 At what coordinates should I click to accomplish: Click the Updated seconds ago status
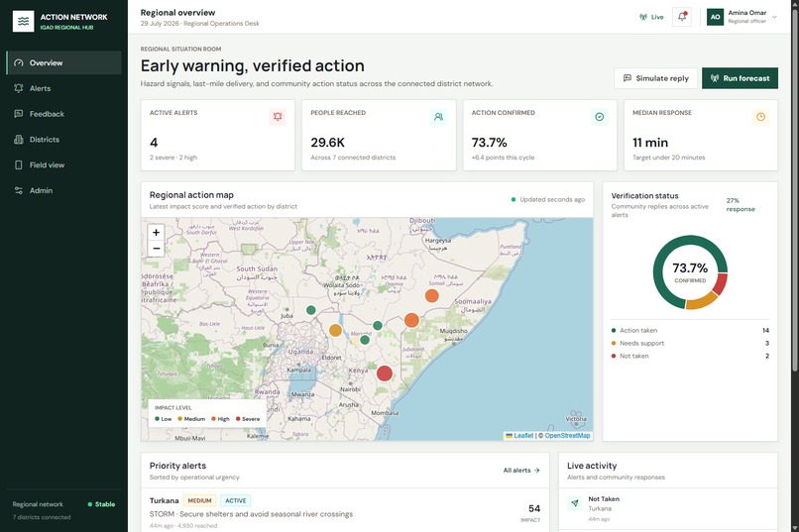[x=548, y=199]
